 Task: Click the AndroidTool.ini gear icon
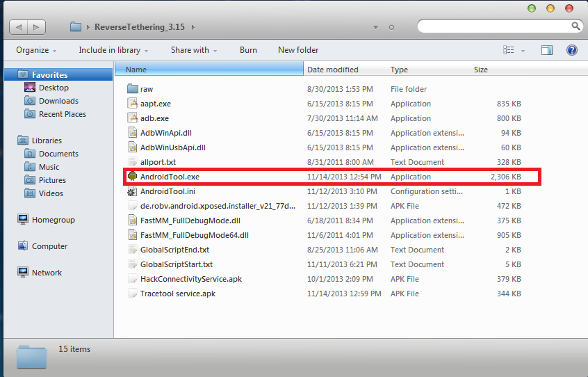pos(132,191)
